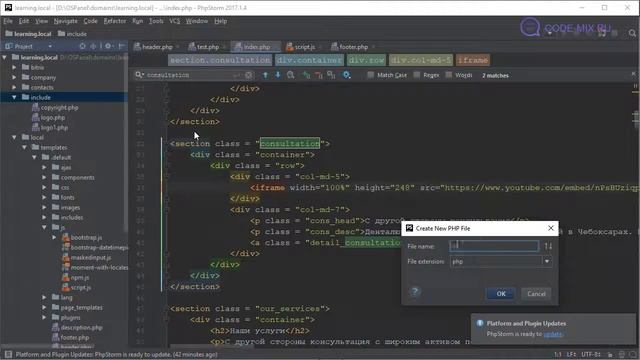
Task: Click the bootstrap.js file icon
Action: [x=65, y=237]
